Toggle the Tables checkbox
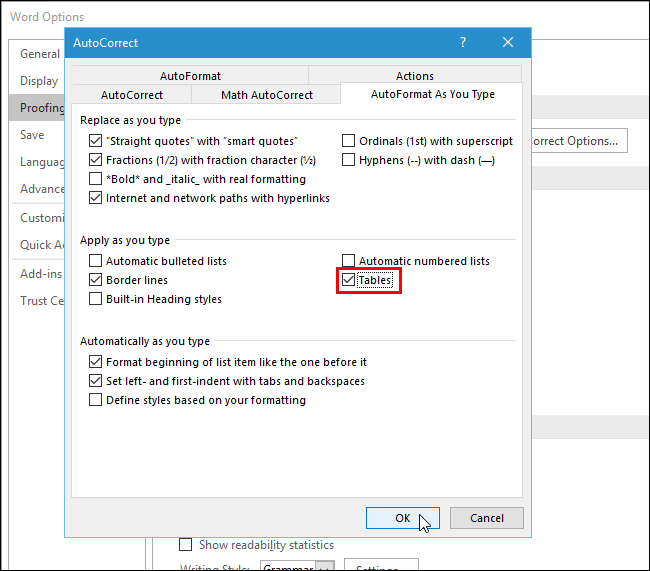The width and height of the screenshot is (650, 571). pos(348,280)
